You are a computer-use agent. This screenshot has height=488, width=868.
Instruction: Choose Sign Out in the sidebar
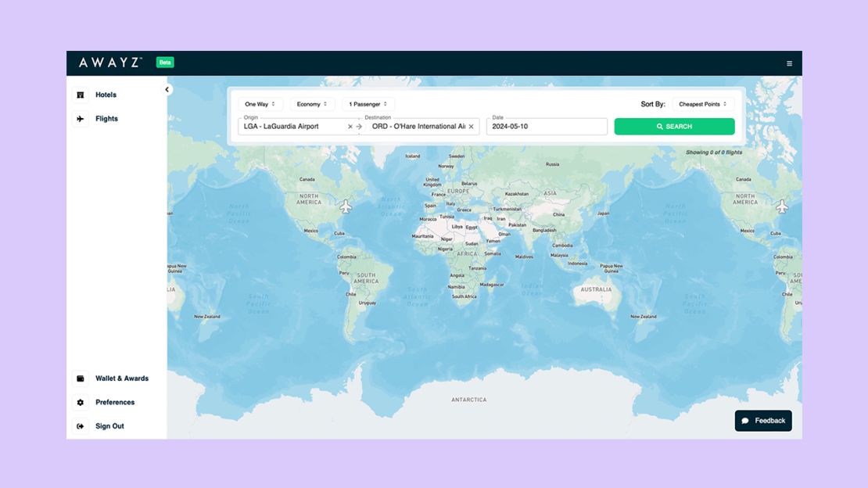(109, 426)
